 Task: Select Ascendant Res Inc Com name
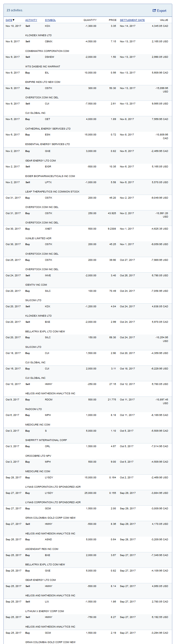[42, 549]
